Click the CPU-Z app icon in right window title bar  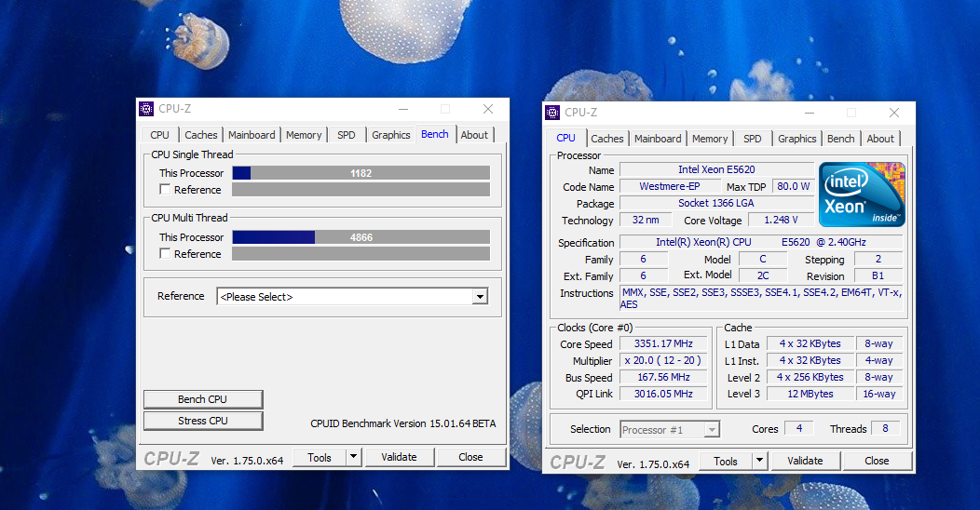(x=552, y=113)
